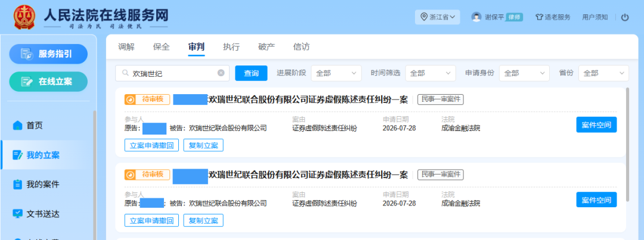Click the 我的案件 clipboard icon

point(17,185)
